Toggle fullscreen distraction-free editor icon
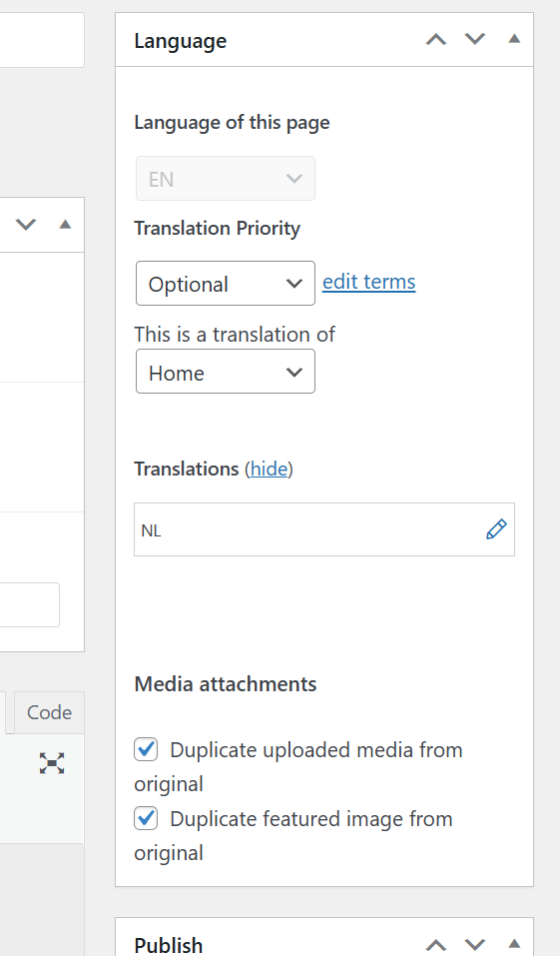560x956 pixels. point(52,763)
